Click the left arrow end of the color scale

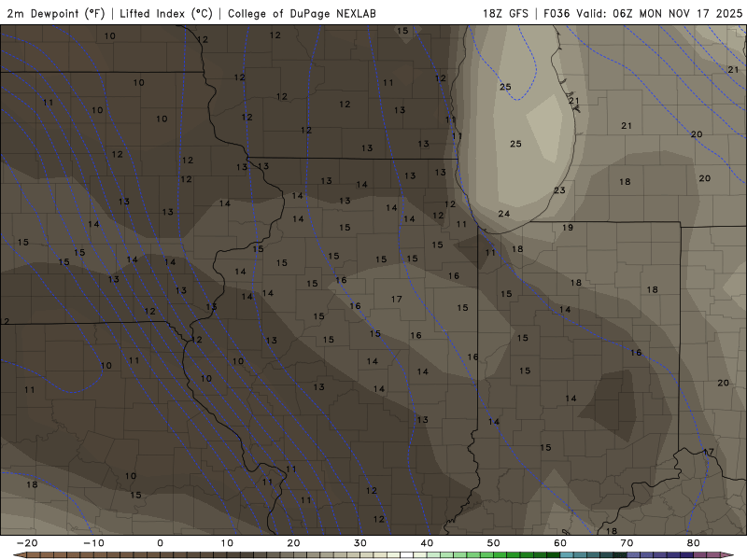pos(19,555)
